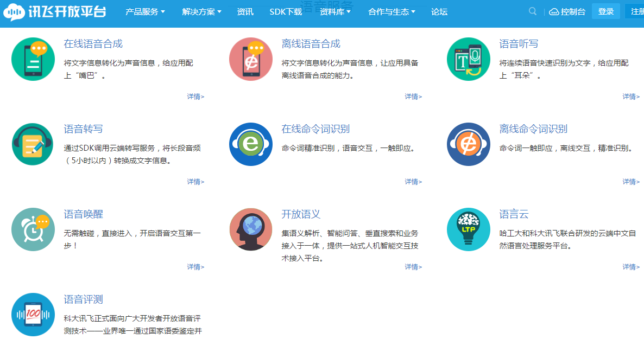Click the 开放语义 head globe icon
Viewport: 644px width, 339px height.
(250, 229)
